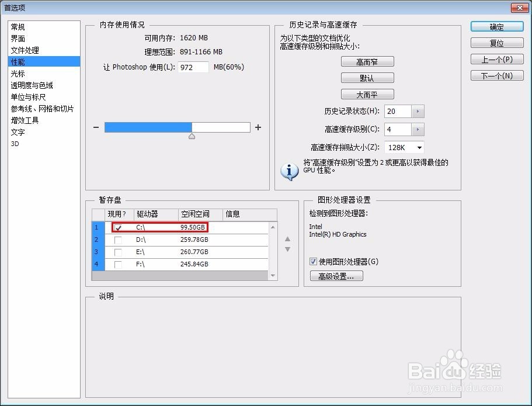Click the 891-1166 MB ideal range value
This screenshot has width=532, height=406.
(201, 52)
